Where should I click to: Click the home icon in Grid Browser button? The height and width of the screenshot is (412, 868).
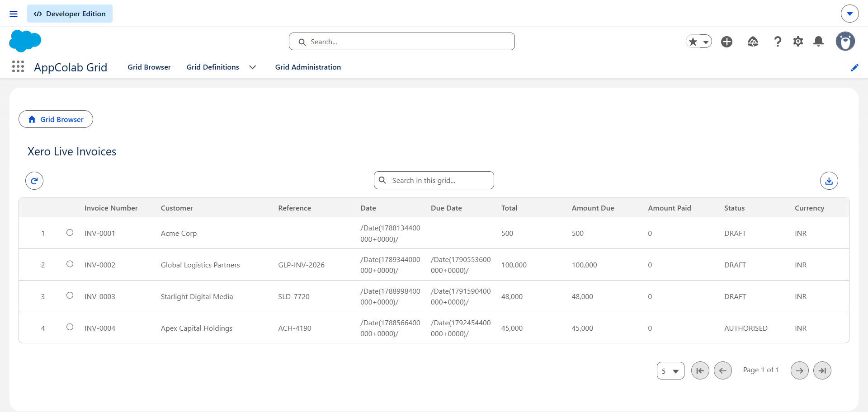(32, 119)
